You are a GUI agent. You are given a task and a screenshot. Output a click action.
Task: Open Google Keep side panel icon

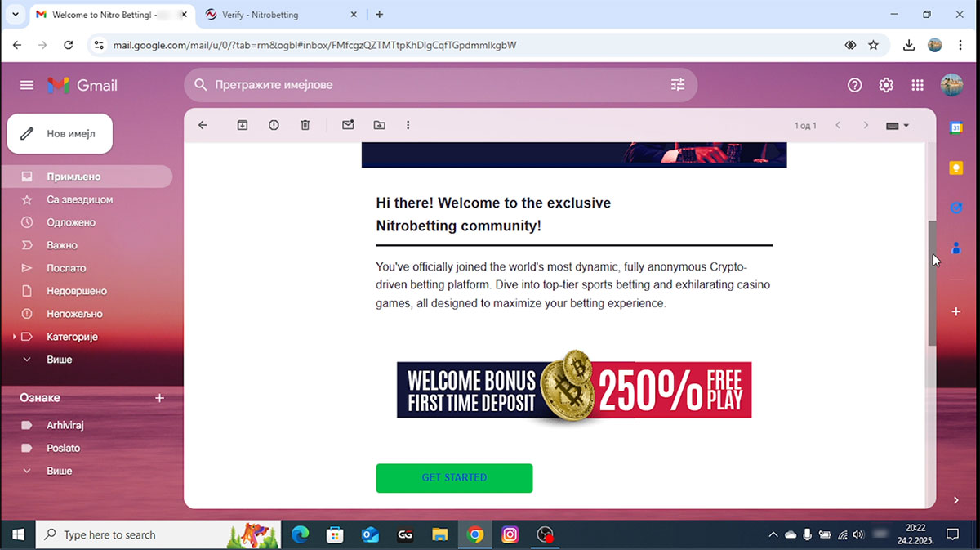tap(956, 168)
